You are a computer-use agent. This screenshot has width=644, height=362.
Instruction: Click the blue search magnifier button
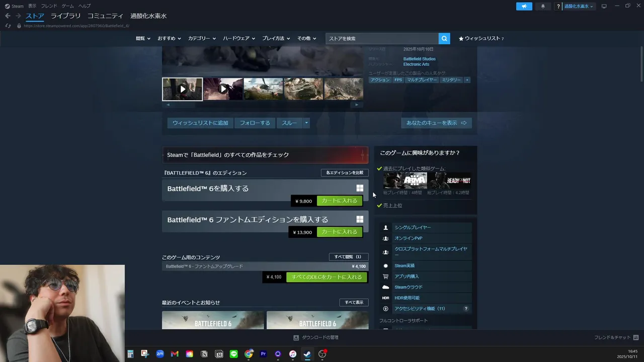(x=444, y=38)
